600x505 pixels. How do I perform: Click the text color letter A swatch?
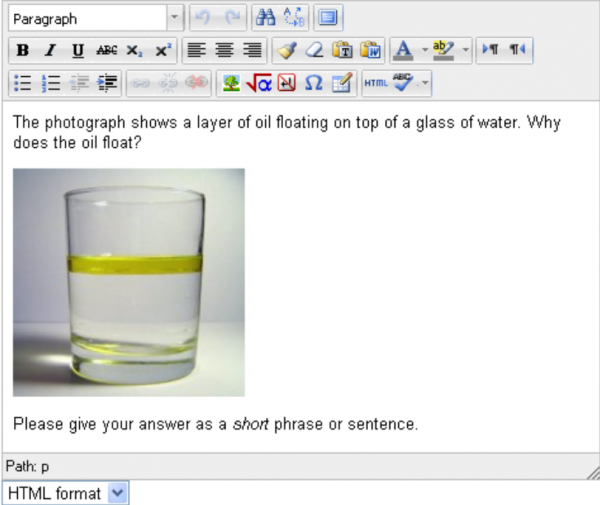coord(403,50)
